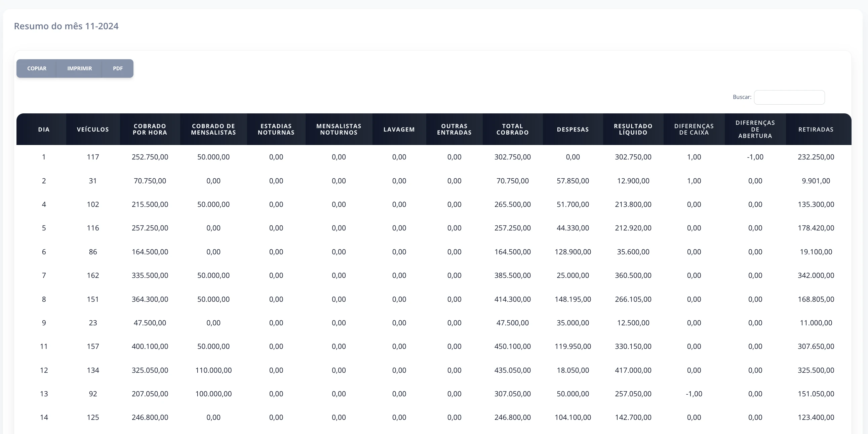Sort by RESULTADO LÍQUIDO header
This screenshot has width=868, height=434.
(633, 129)
